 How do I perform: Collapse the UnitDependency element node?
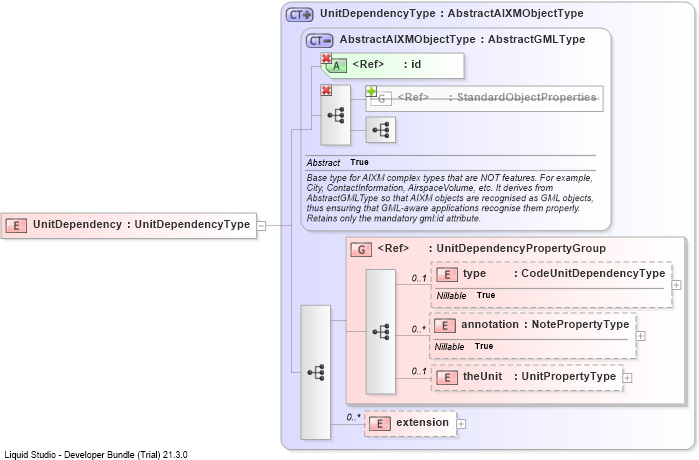coord(262,226)
